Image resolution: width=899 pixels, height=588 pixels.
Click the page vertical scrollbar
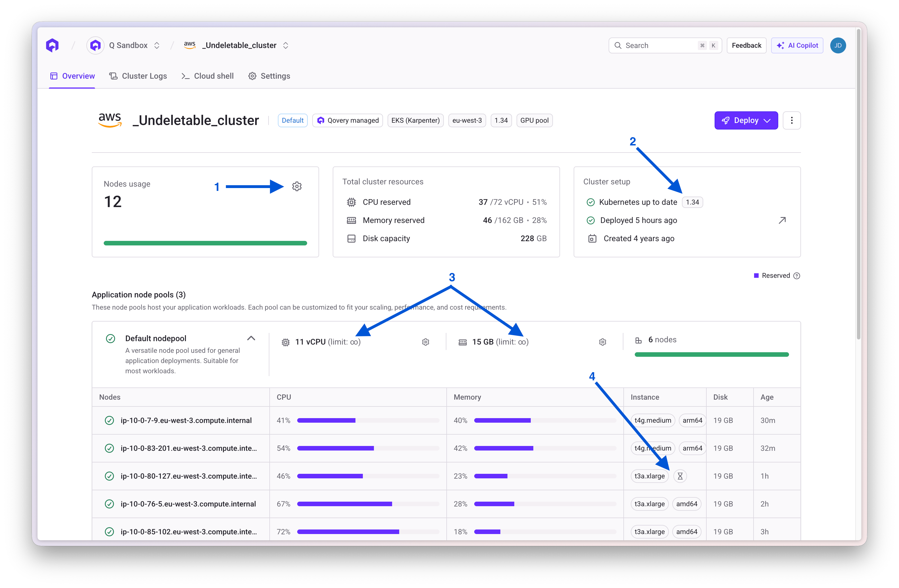click(858, 185)
